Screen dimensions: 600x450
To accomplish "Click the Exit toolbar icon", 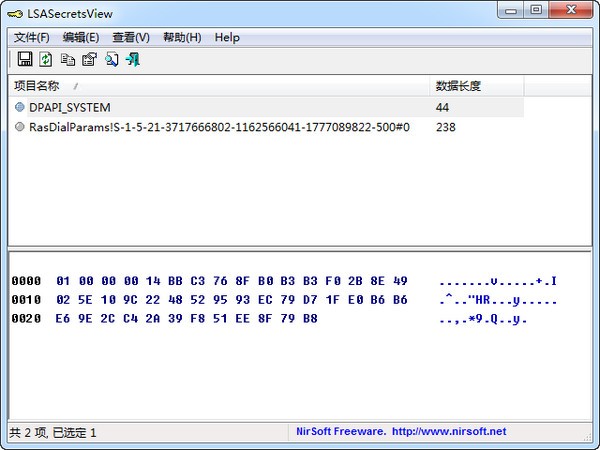I will pos(132,60).
